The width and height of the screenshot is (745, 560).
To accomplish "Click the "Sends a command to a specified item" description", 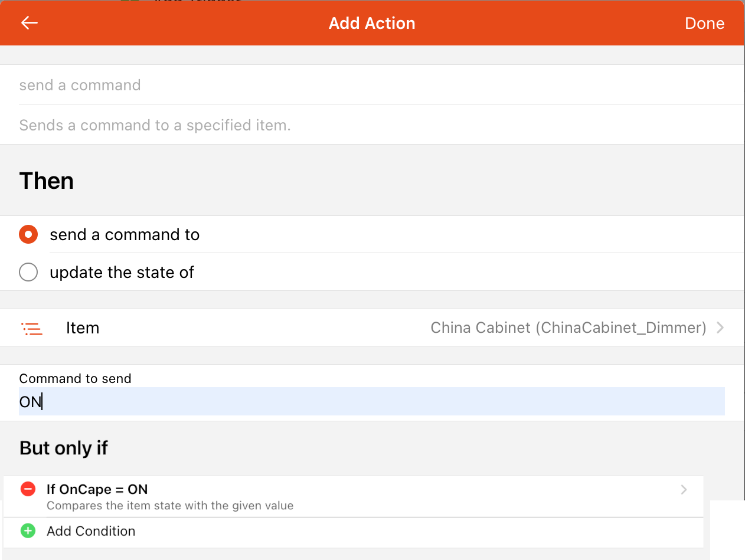I will point(155,125).
